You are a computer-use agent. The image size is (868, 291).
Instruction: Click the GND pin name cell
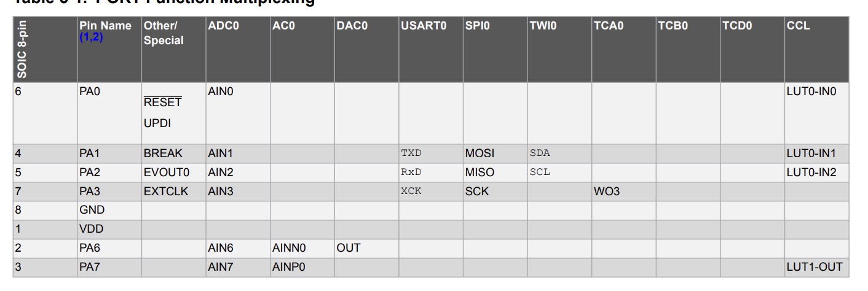(92, 210)
